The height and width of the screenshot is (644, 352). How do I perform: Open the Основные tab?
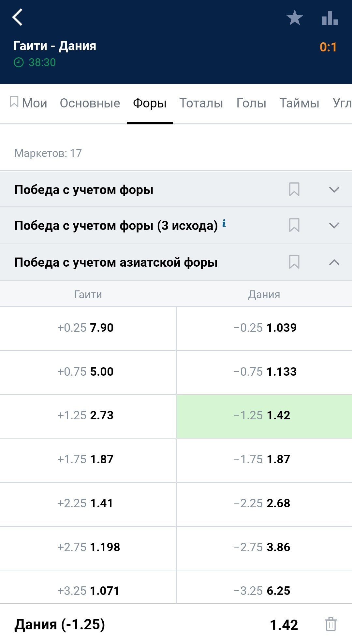[90, 103]
